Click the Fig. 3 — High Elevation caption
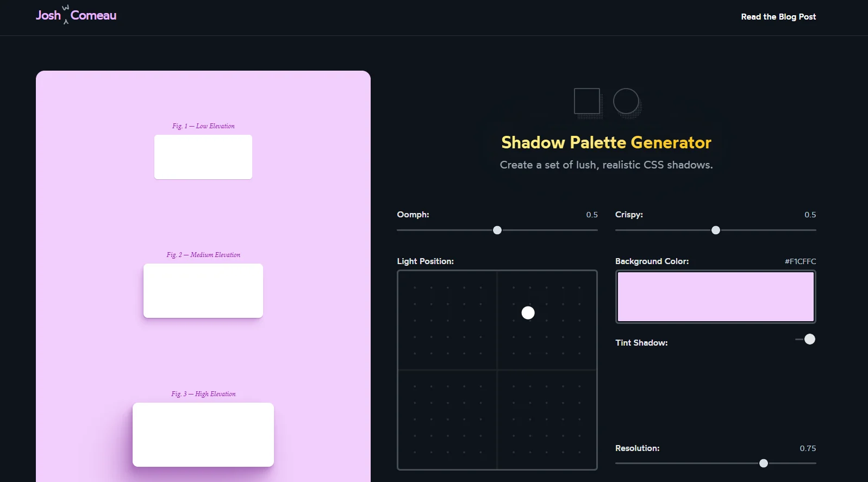Image resolution: width=868 pixels, height=482 pixels. click(x=203, y=394)
